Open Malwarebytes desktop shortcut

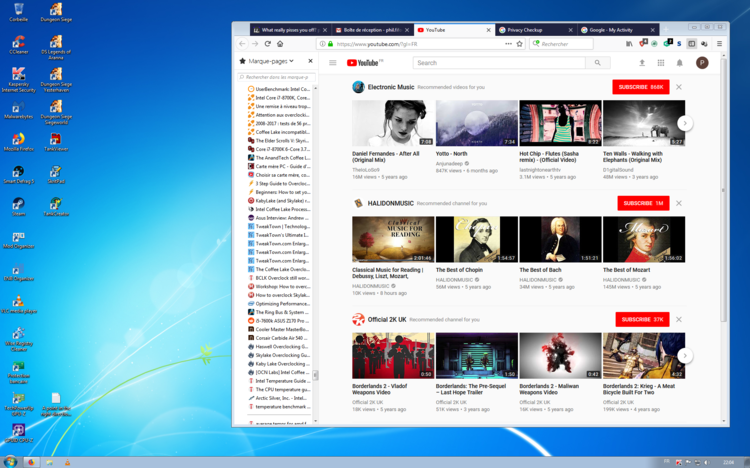point(19,111)
